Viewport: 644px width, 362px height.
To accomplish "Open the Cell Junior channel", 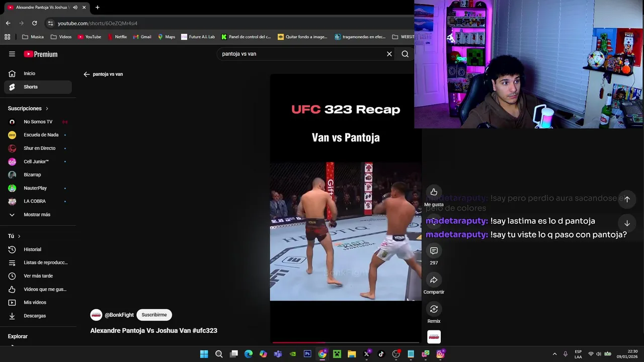I will (38, 161).
